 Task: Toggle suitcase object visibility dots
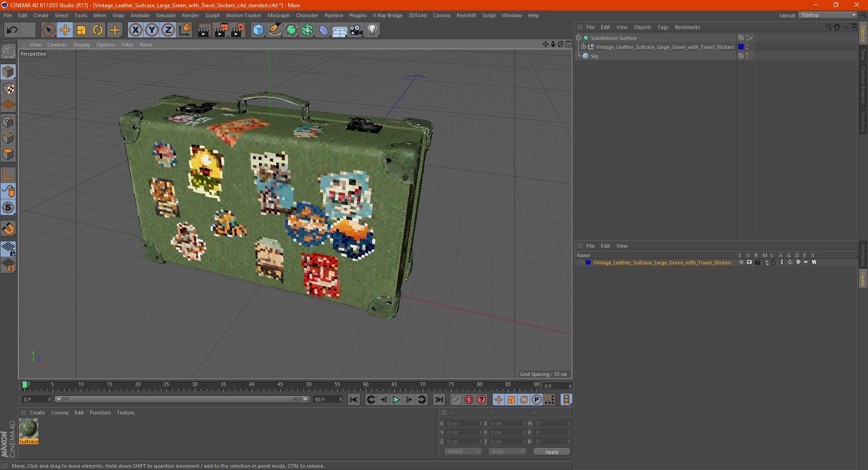(x=747, y=47)
